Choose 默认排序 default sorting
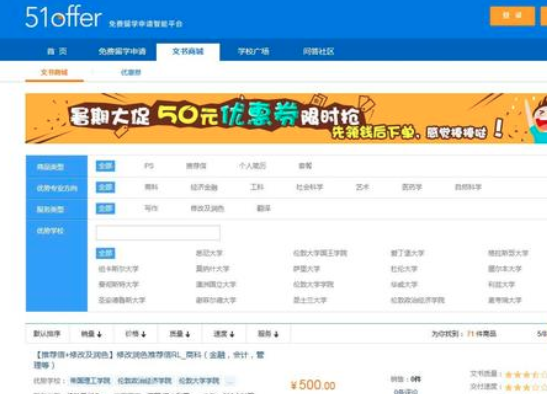 coord(47,334)
